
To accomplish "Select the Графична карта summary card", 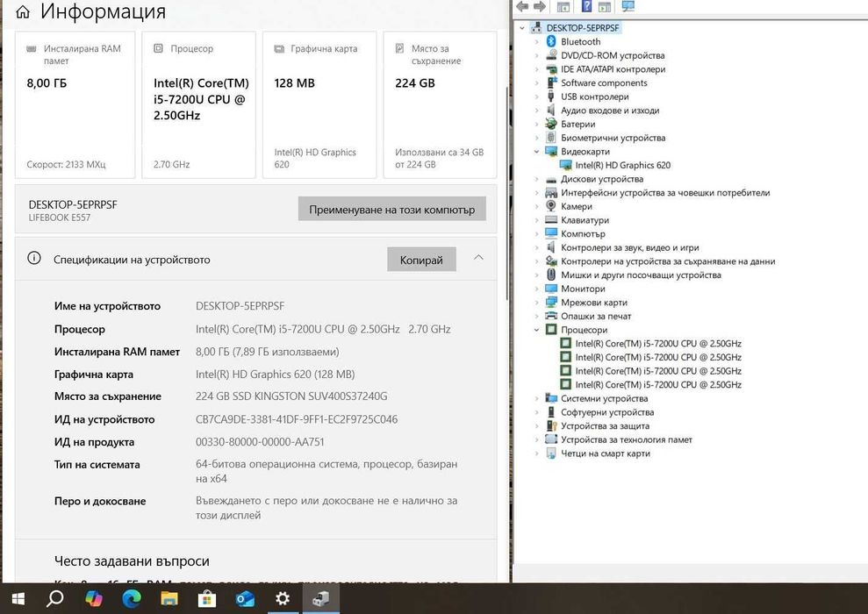I will pyautogui.click(x=319, y=105).
